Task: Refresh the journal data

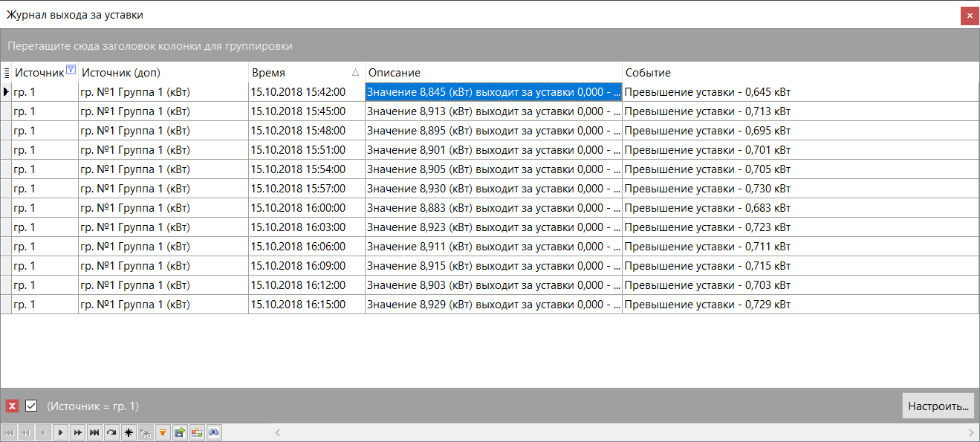Action: (111, 432)
